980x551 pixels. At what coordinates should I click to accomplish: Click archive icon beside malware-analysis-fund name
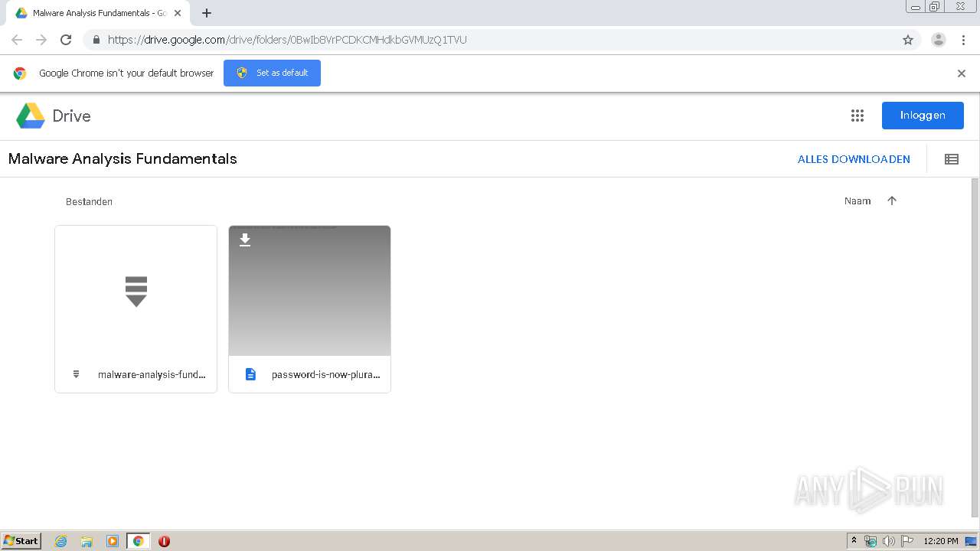tap(76, 374)
